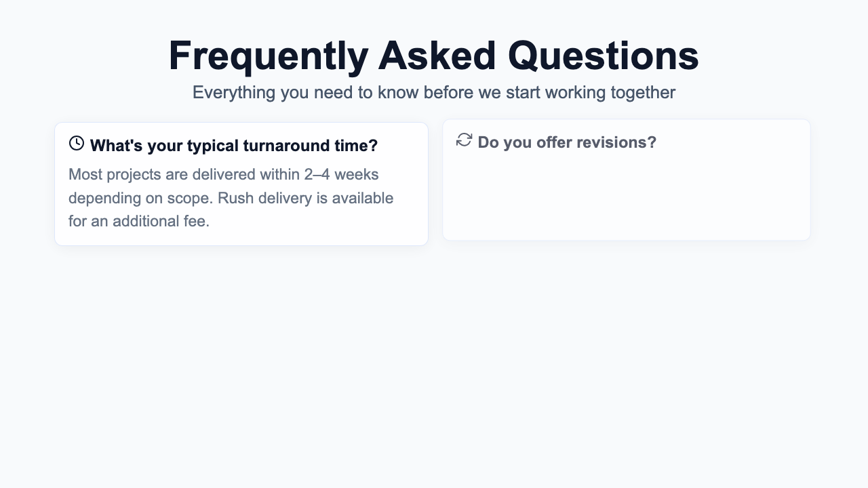Click the word "Asked" in the heading
This screenshot has width=868, height=488.
click(x=433, y=56)
